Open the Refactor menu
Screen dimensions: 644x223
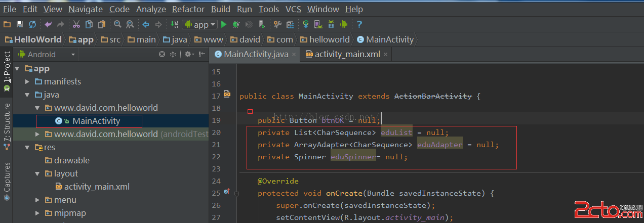[x=188, y=9]
